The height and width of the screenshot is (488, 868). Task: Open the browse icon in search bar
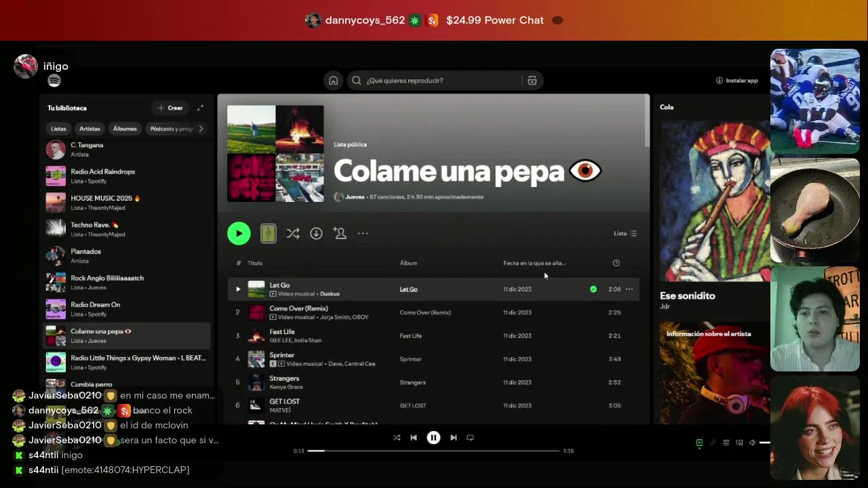pos(532,81)
